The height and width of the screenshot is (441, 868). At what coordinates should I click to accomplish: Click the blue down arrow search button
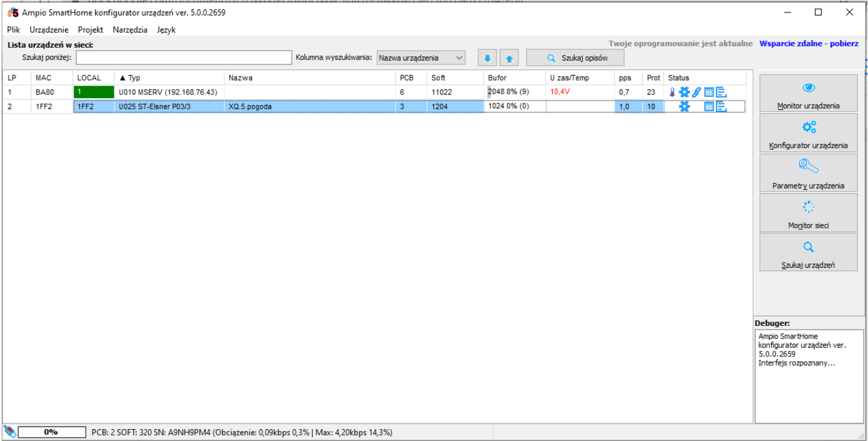tap(488, 58)
